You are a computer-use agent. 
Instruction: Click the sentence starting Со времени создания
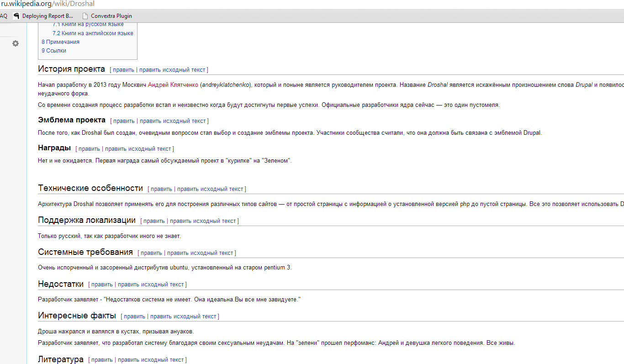(269, 105)
